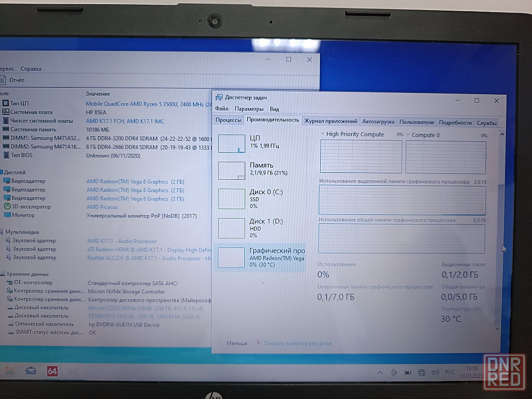Switch to the Журнал приложений tab
Viewport: 532px width, 399px height.
[330, 121]
